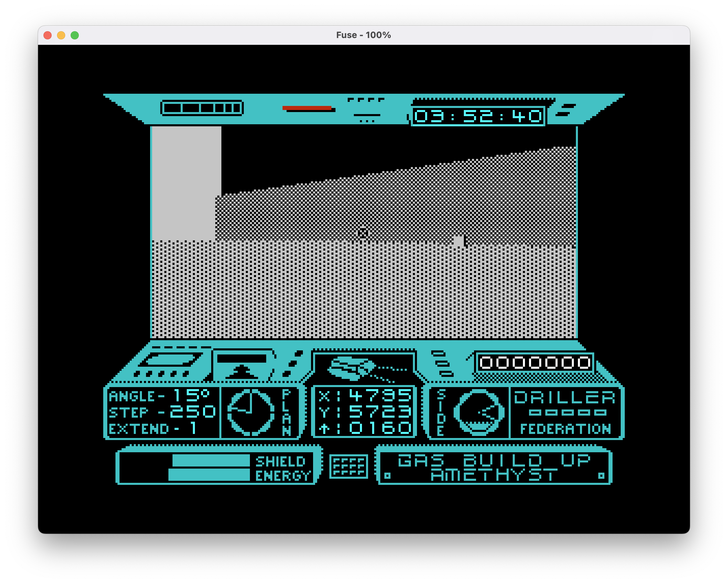The image size is (728, 584).
Task: Click the vertical SIDE label
Action: point(441,412)
